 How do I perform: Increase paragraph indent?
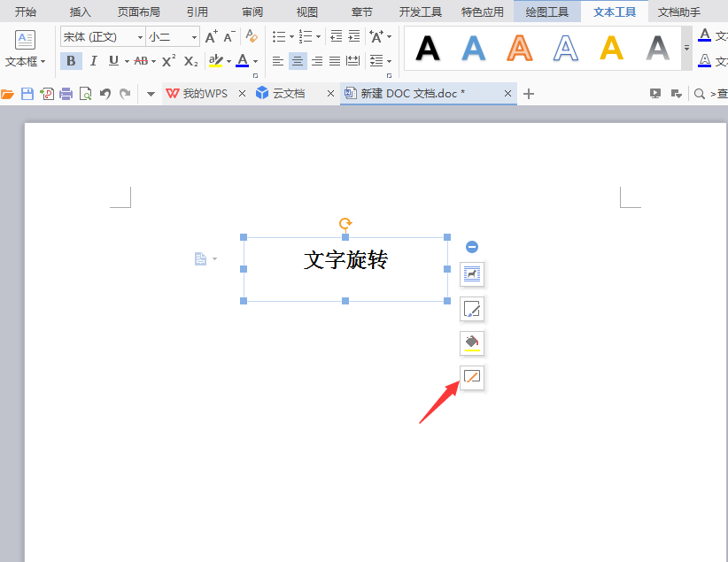click(x=354, y=36)
